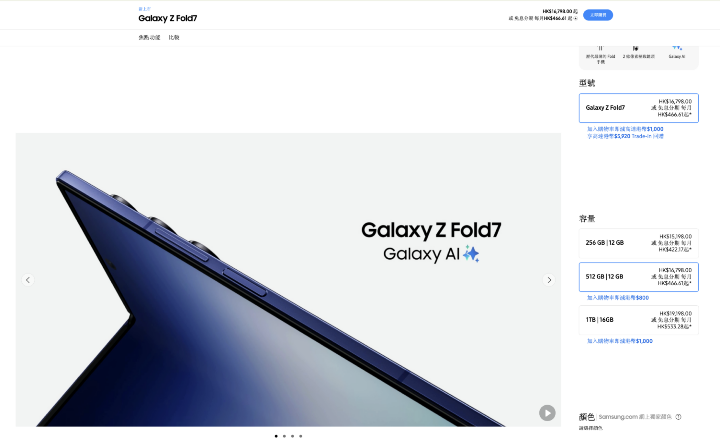Click the blue buy now button
Screen dimensions: 720x442
[x=598, y=15]
